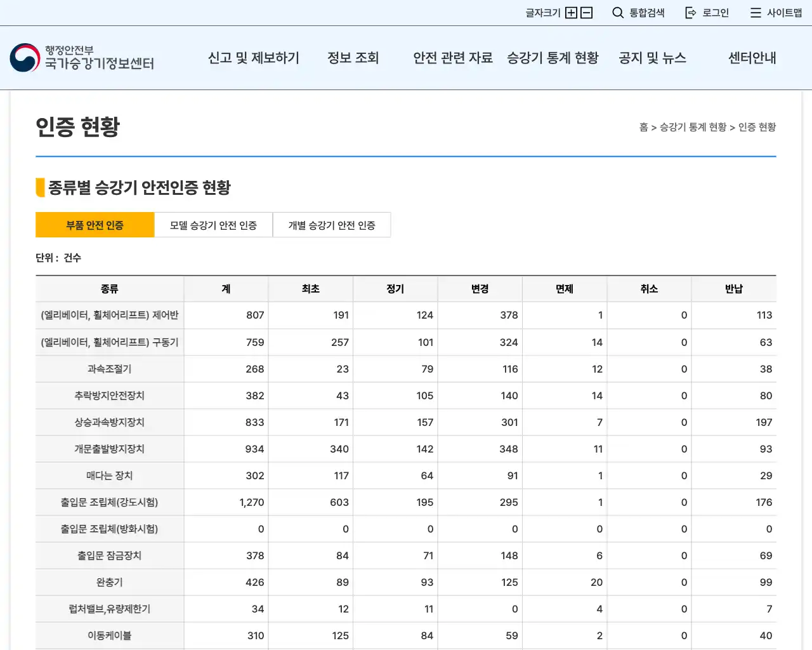Click the government taeguk logo emblem
Screen dimensions: 812x650
(x=25, y=58)
